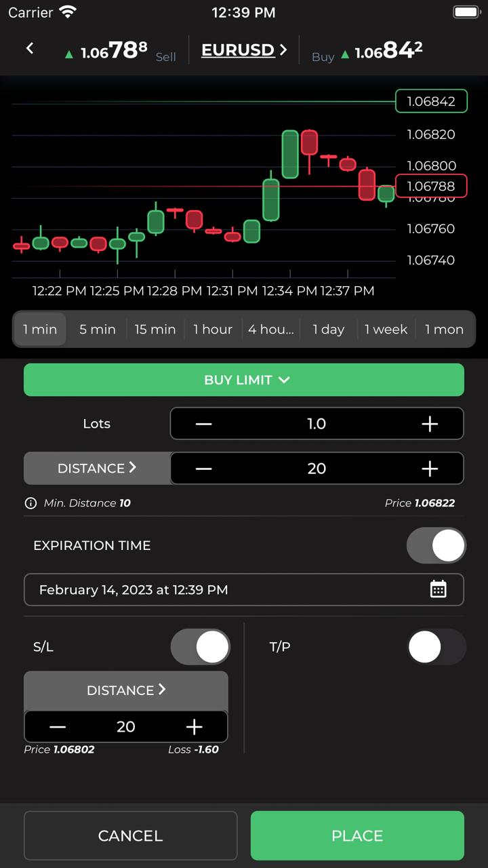Select the 1 hour timeframe tab
This screenshot has height=868, width=488.
[213, 330]
